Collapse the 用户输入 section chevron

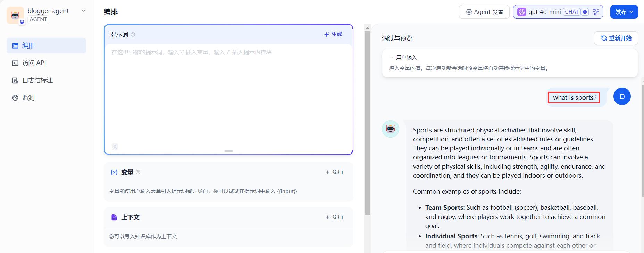click(392, 58)
